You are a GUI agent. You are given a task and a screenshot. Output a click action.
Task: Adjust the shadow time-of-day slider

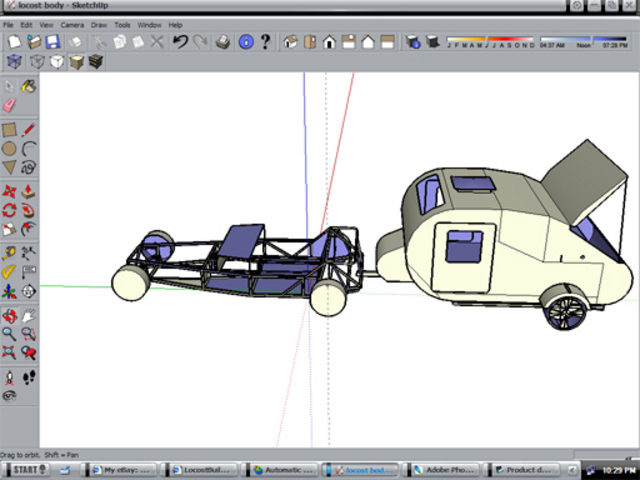click(584, 42)
